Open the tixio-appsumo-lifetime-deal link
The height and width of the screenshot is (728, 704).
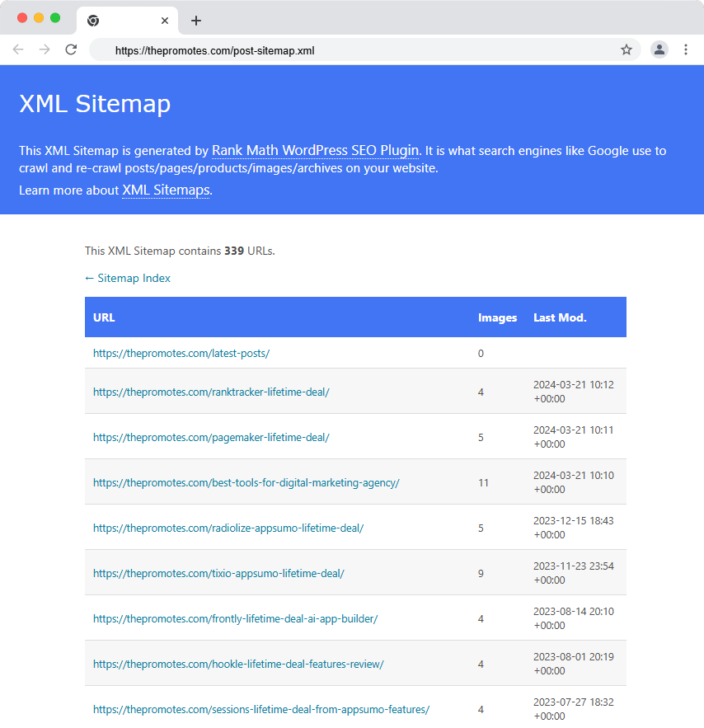pos(218,573)
